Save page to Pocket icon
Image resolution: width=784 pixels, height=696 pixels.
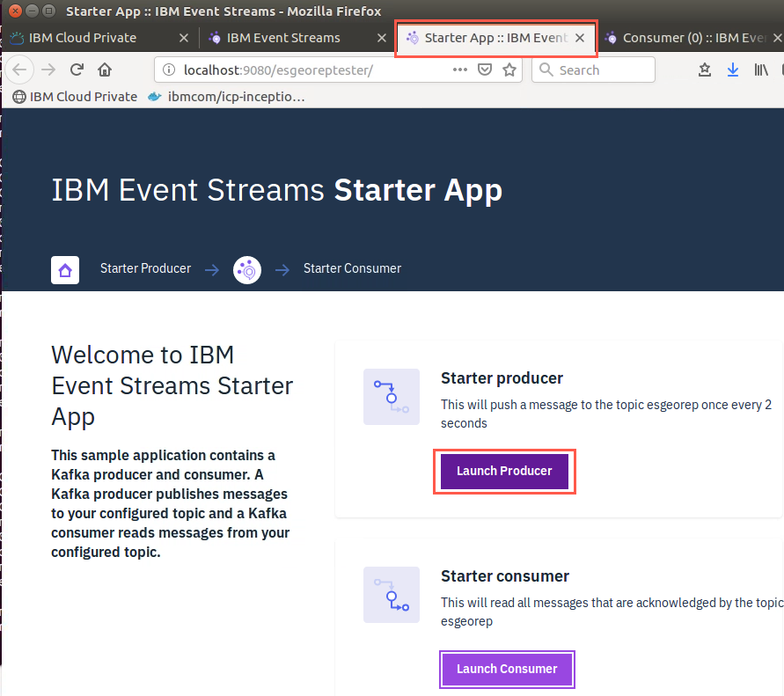point(485,70)
